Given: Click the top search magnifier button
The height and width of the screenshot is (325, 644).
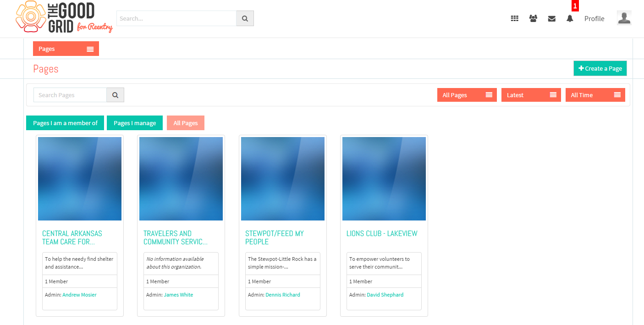Looking at the screenshot, I should click(x=245, y=18).
